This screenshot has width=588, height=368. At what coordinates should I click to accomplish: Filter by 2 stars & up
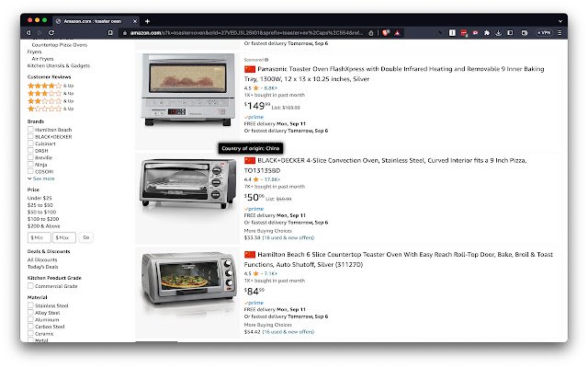pos(51,101)
